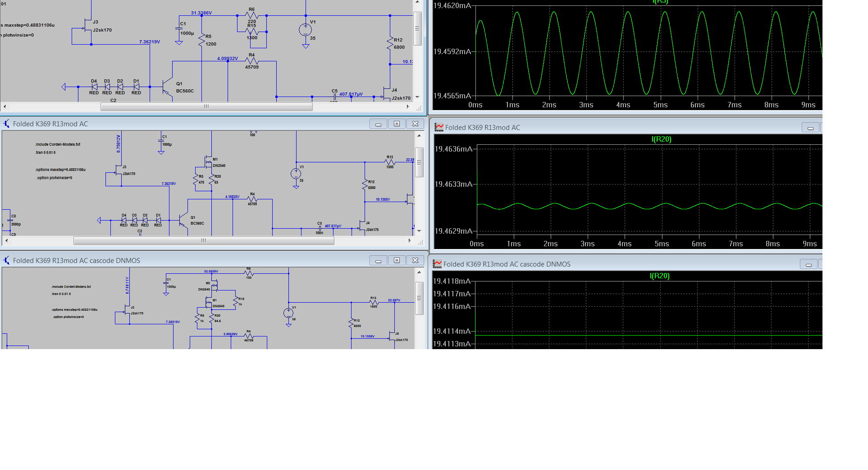The height and width of the screenshot is (470, 868).
Task: Select JFET J5 J2sk170 in the cascode DNMOS schematic
Action: tap(392, 336)
